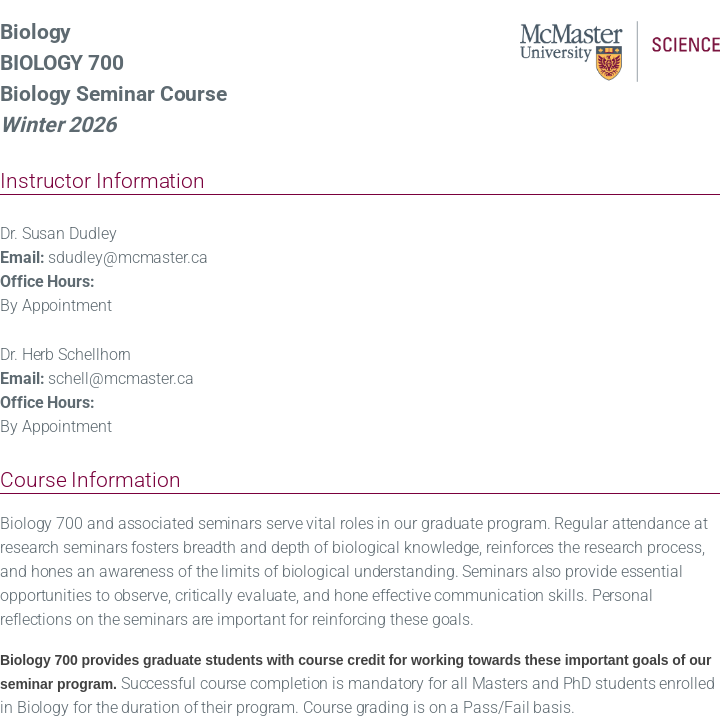Click Office Hours label under Susan Dudley
This screenshot has height=720, width=720.
(47, 282)
